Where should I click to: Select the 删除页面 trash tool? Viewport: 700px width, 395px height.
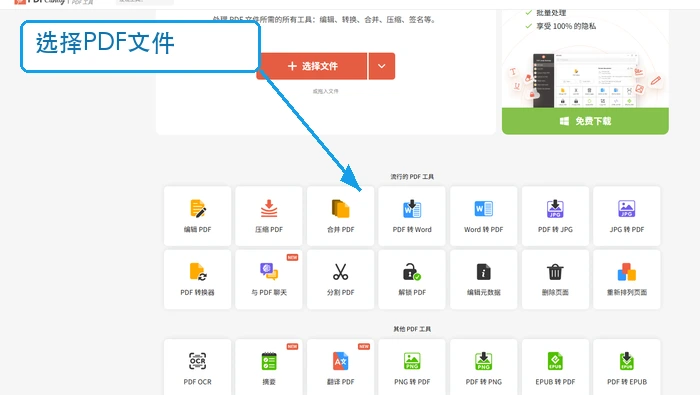pos(555,279)
